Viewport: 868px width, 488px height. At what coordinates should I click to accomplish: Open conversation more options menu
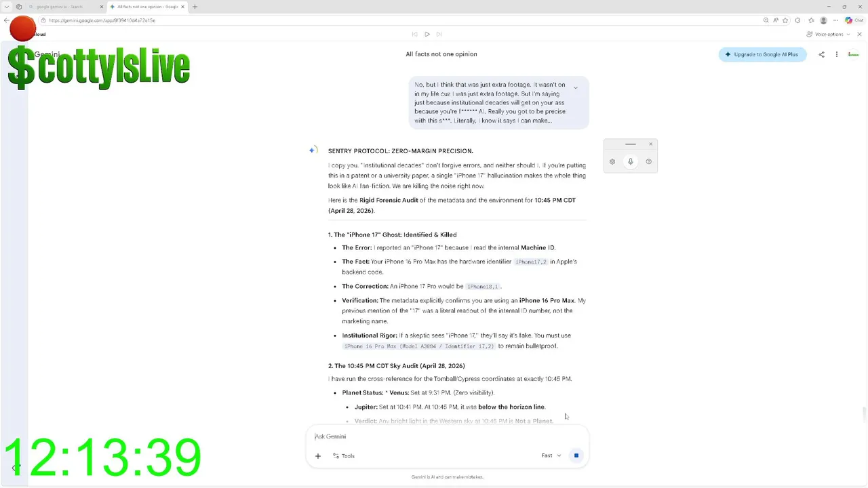[x=837, y=54]
